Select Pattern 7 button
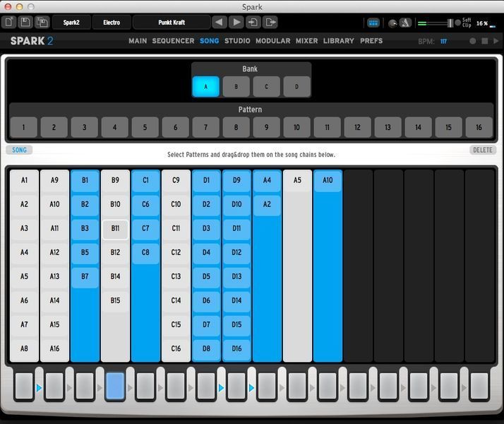Image resolution: width=504 pixels, height=424 pixels. [205, 127]
